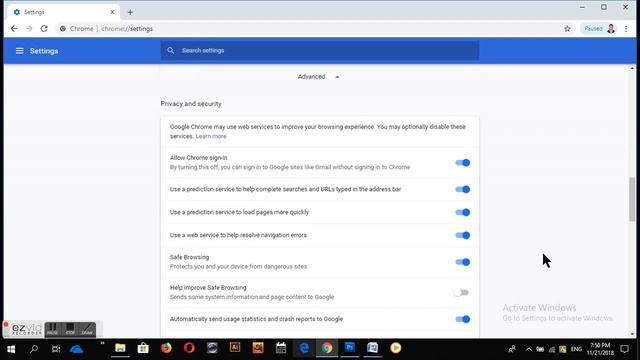Screen dimensions: 640x360
Task: Reload the Settings page
Action: [x=44, y=29]
